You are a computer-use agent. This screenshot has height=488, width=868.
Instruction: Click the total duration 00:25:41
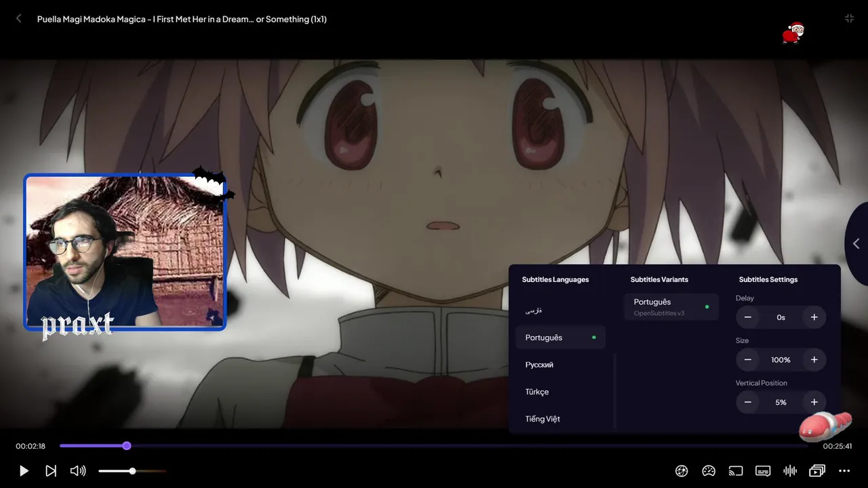(837, 446)
